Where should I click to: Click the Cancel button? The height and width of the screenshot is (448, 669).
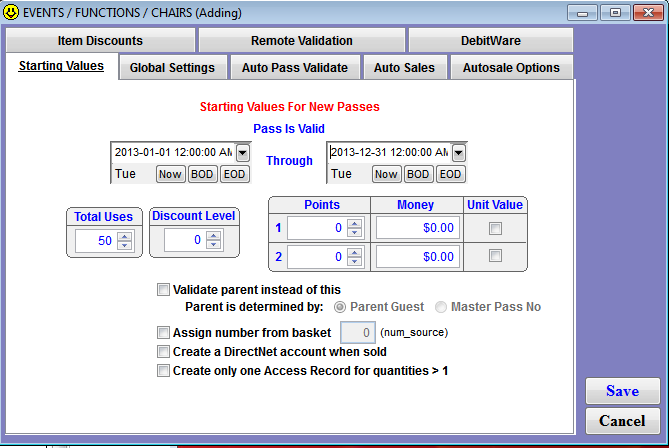pyautogui.click(x=622, y=421)
